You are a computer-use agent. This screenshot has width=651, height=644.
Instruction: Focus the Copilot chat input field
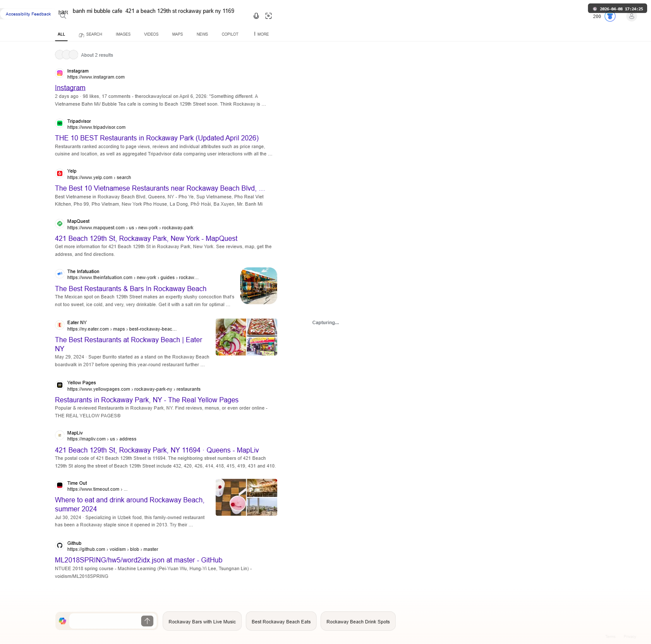(x=105, y=621)
